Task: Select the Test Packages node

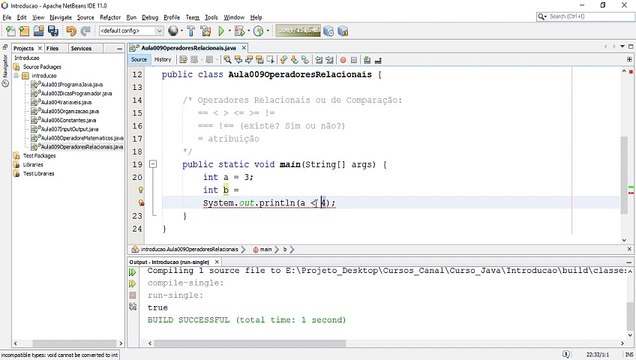Action: (39, 156)
